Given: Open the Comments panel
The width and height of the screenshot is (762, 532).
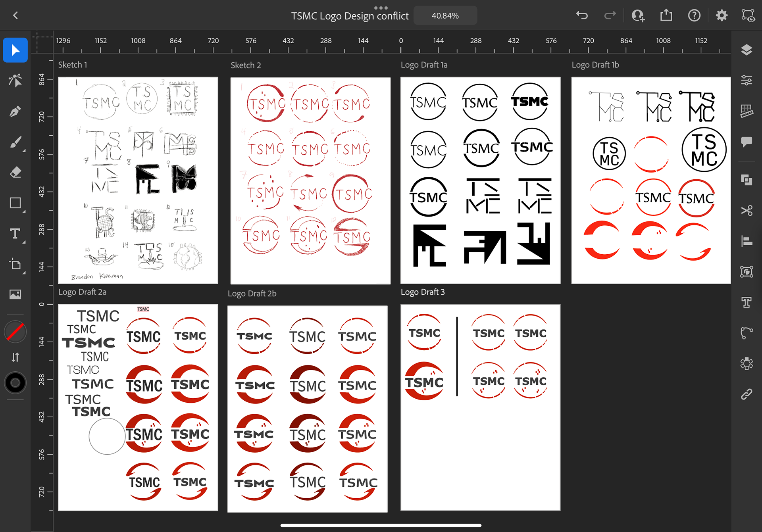Looking at the screenshot, I should click(747, 142).
